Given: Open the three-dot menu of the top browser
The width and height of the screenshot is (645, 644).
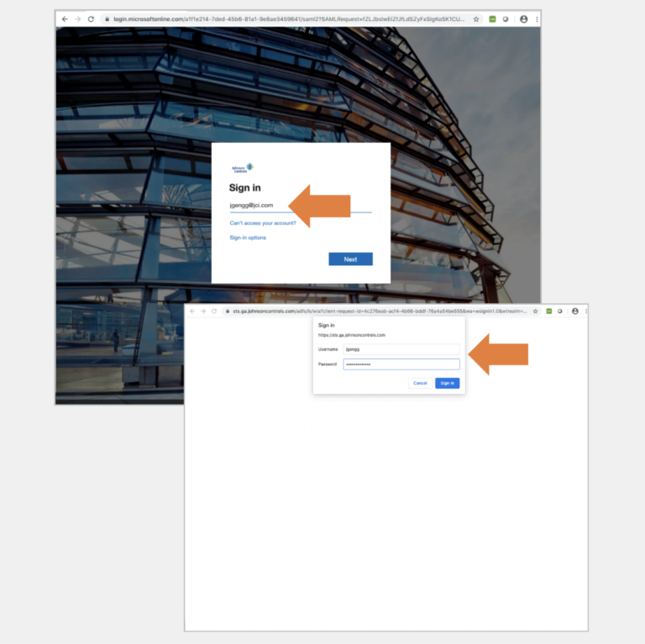Looking at the screenshot, I should pos(537,19).
